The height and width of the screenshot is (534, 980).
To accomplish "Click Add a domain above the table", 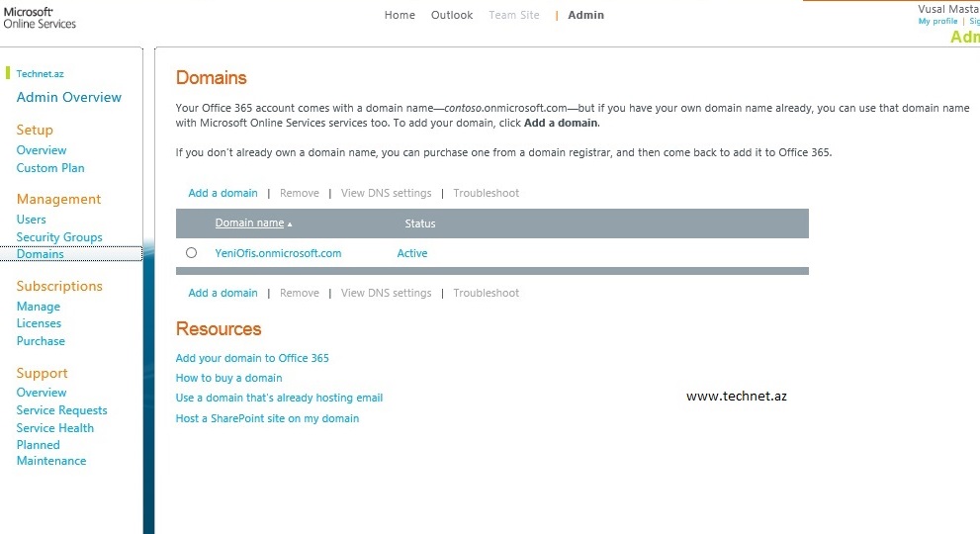I will pyautogui.click(x=223, y=193).
